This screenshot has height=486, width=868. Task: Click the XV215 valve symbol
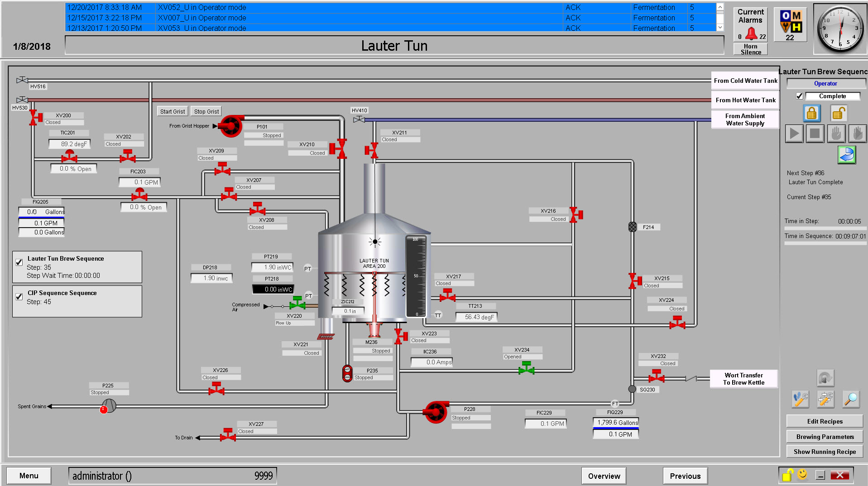tap(635, 281)
